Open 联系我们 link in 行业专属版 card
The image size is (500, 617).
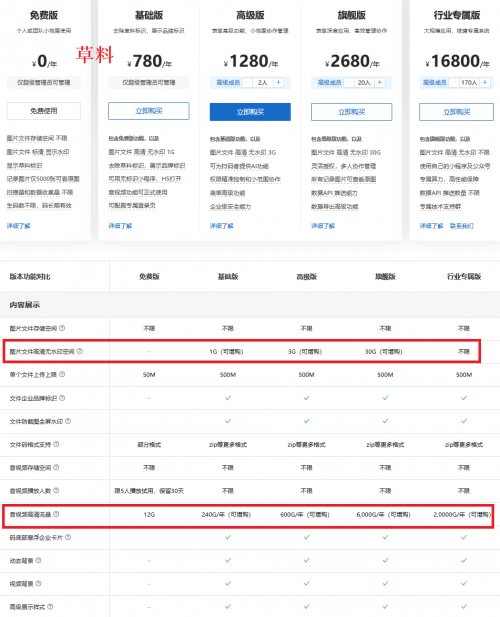pos(461,226)
